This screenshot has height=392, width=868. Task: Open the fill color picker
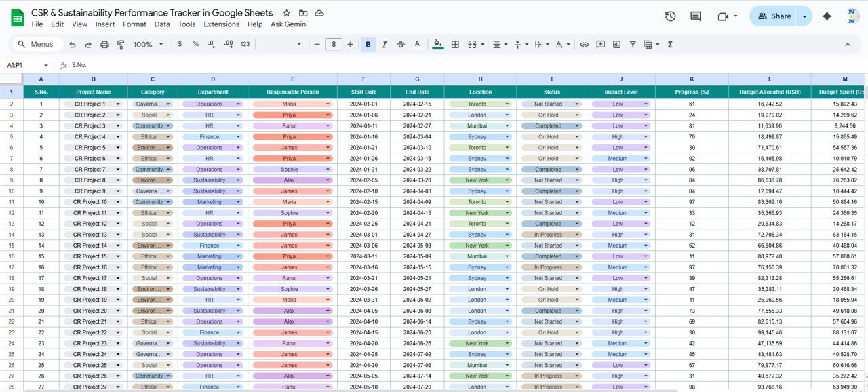pyautogui.click(x=437, y=43)
